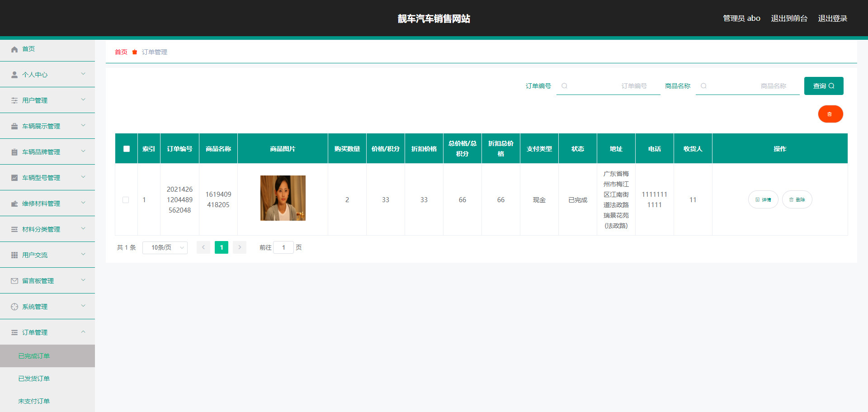The width and height of the screenshot is (868, 412).
Task: Click the product image thumbnail in row
Action: tap(283, 198)
